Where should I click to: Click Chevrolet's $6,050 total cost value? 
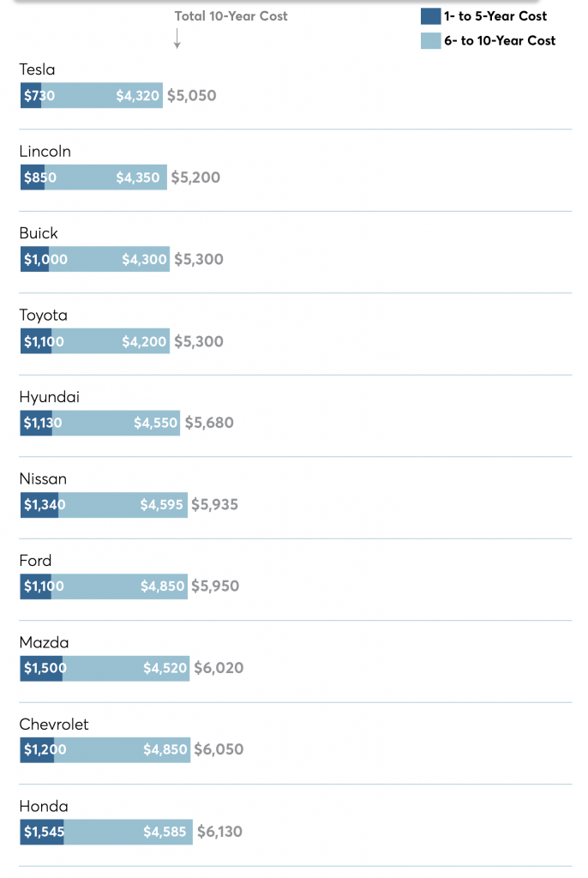coord(219,749)
